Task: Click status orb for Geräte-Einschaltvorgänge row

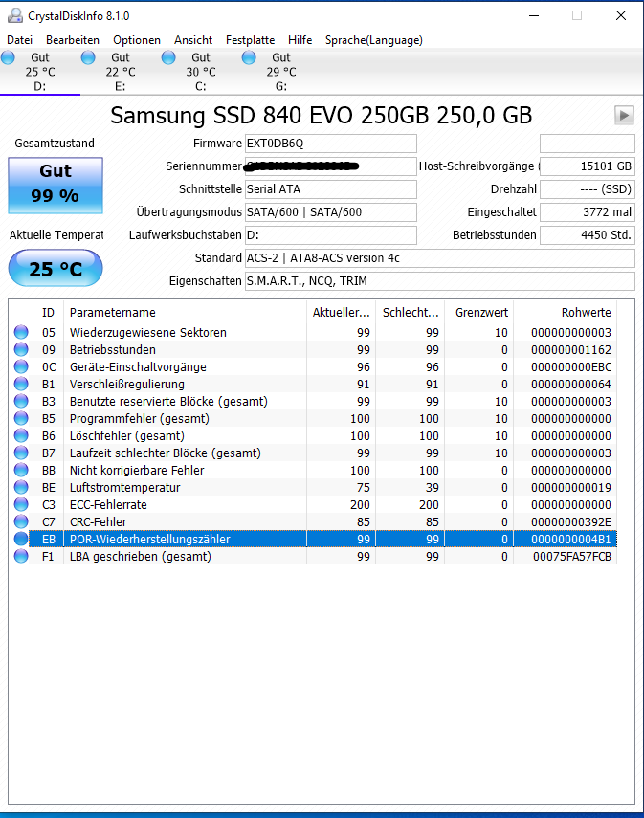Action: point(21,366)
